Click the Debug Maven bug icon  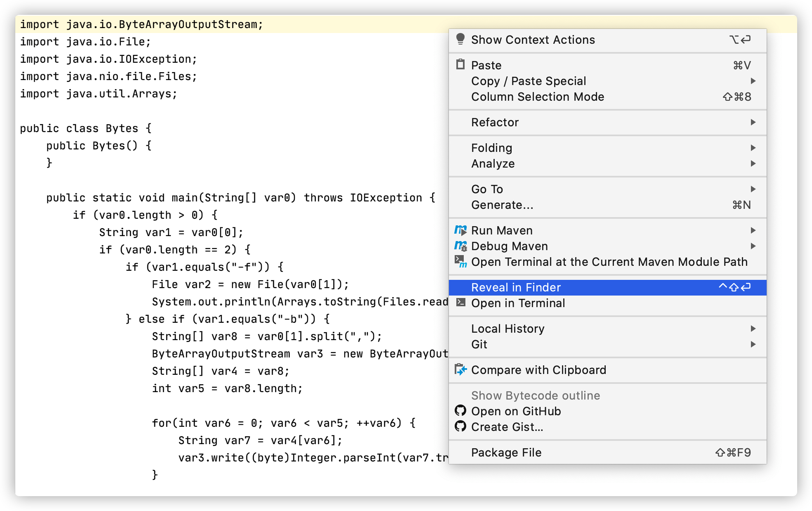coord(460,246)
